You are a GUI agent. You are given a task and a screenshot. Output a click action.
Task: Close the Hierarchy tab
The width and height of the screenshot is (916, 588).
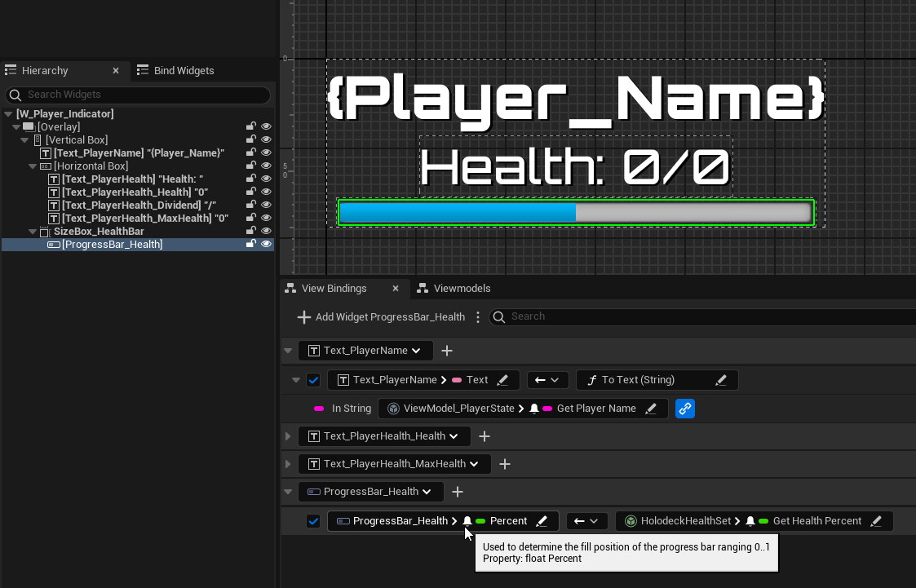116,71
